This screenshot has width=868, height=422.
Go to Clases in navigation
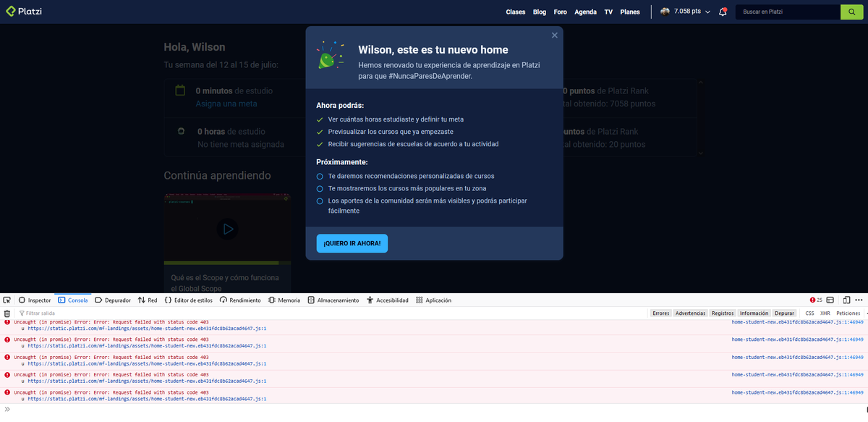516,12
